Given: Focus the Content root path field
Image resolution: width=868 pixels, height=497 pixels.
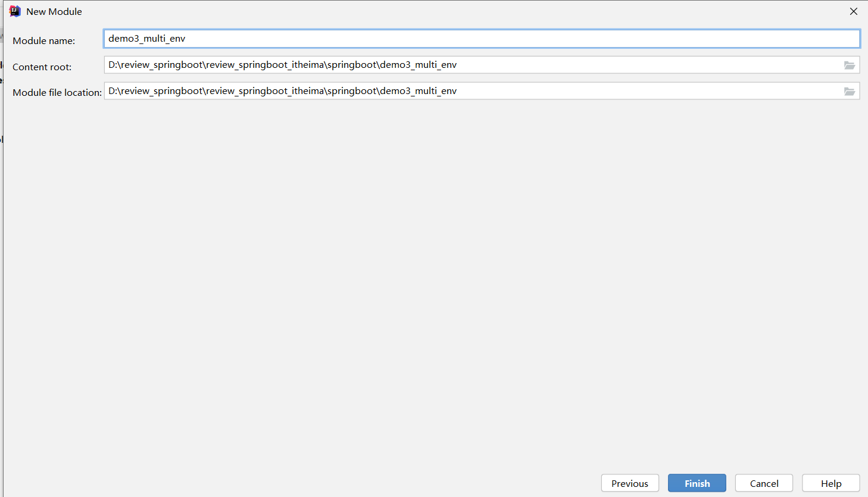Looking at the screenshot, I should [595, 65].
